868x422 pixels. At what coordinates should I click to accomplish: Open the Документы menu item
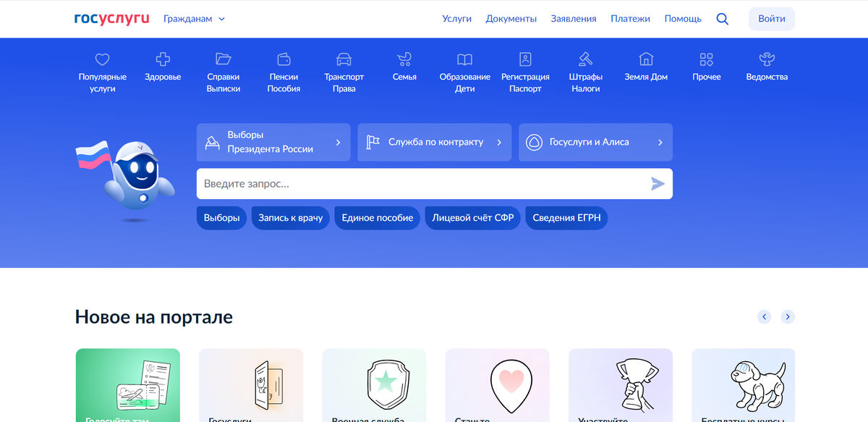tap(511, 19)
